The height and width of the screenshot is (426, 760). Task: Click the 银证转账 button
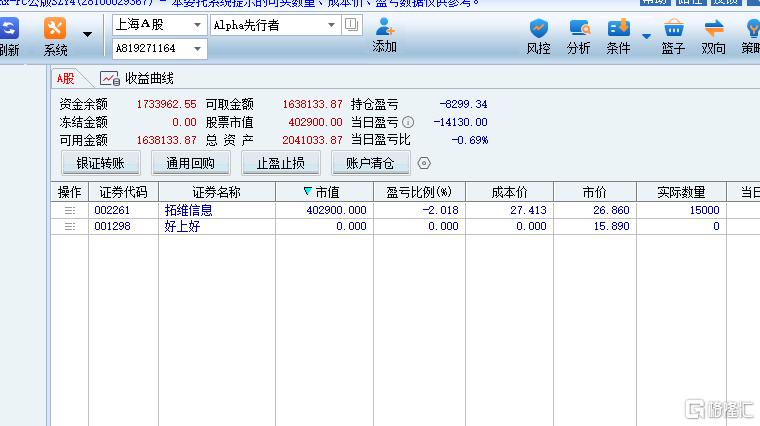(x=101, y=163)
